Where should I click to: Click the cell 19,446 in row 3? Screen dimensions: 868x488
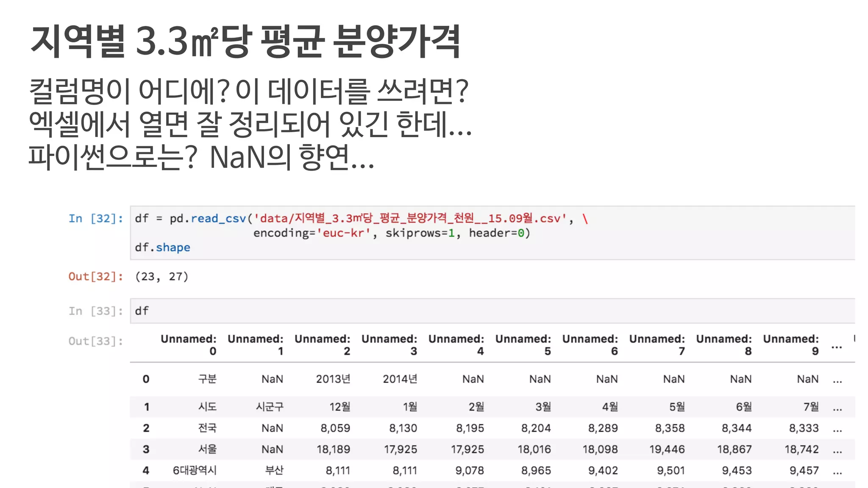coord(667,449)
